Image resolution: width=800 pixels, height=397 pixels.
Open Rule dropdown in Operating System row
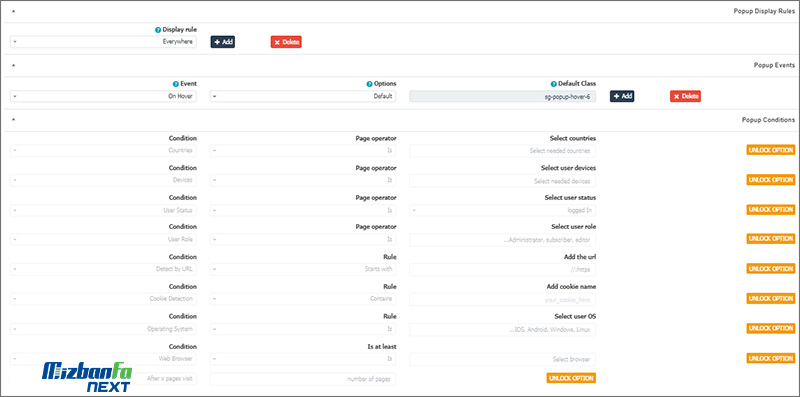click(303, 329)
